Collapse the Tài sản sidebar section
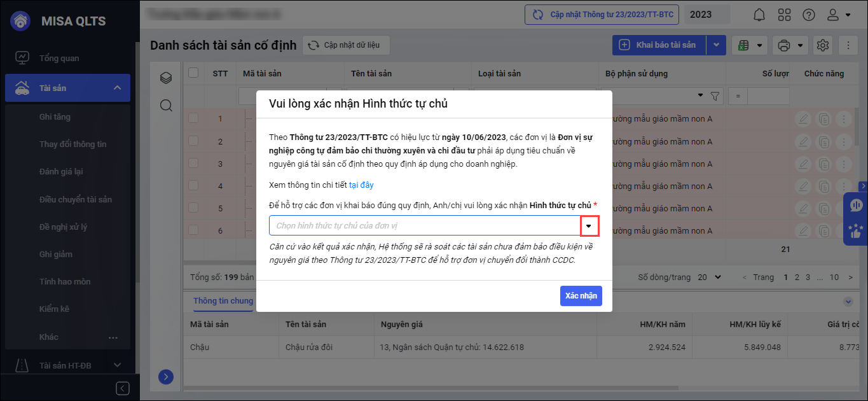This screenshot has width=868, height=401. point(117,88)
